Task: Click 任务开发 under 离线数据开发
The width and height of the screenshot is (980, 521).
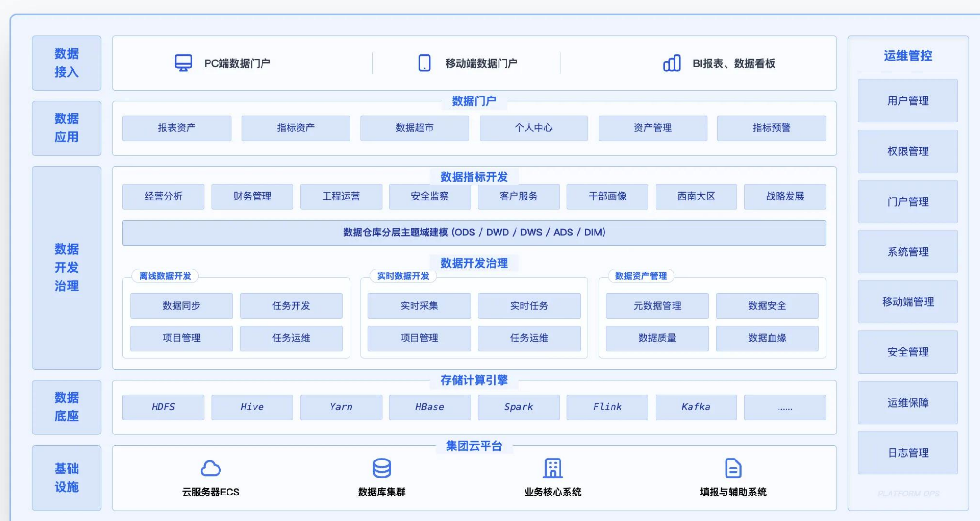Action: 291,305
